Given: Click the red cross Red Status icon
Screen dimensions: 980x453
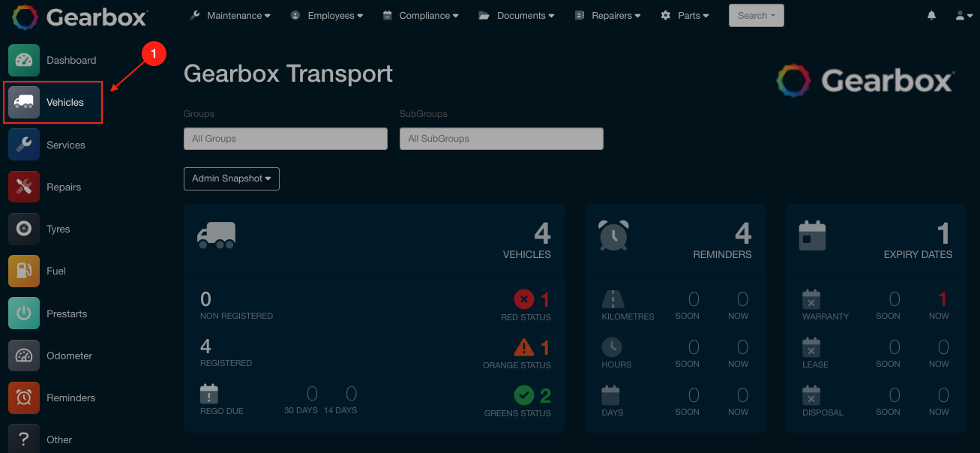Looking at the screenshot, I should pyautogui.click(x=524, y=299).
